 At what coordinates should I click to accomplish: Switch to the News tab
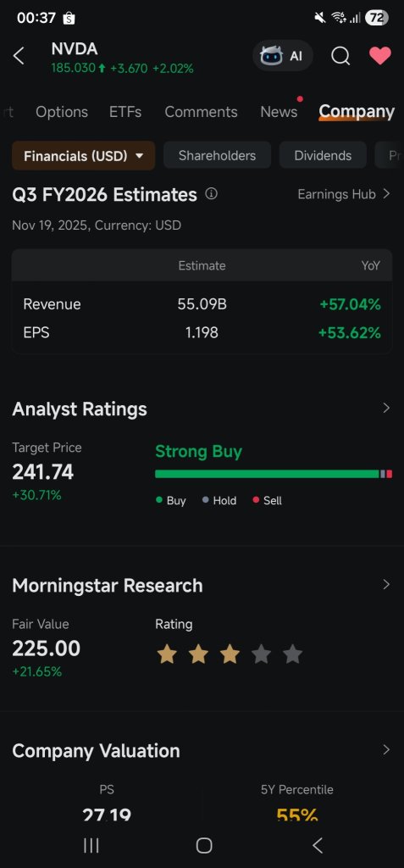coord(279,112)
